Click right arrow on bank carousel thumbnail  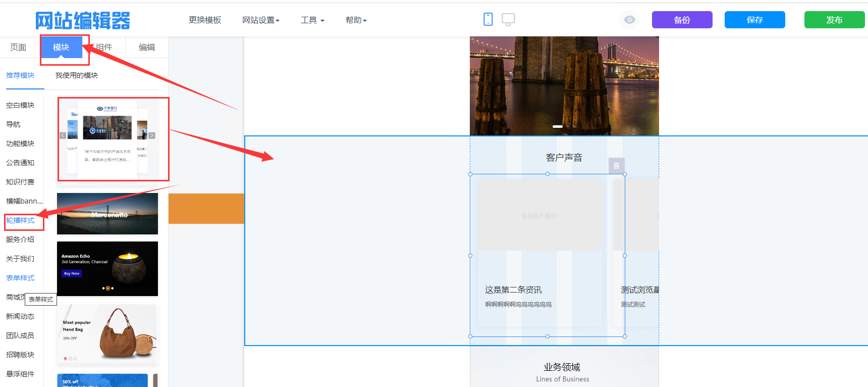click(x=152, y=135)
